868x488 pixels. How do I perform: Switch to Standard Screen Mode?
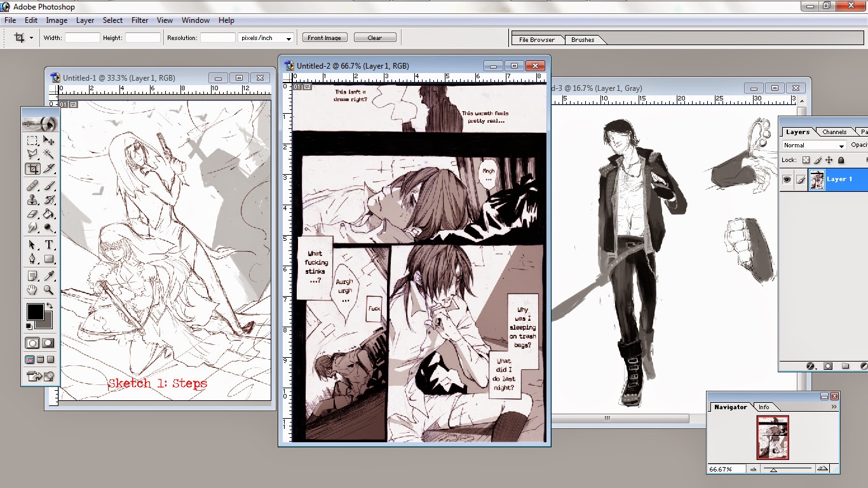(30, 360)
